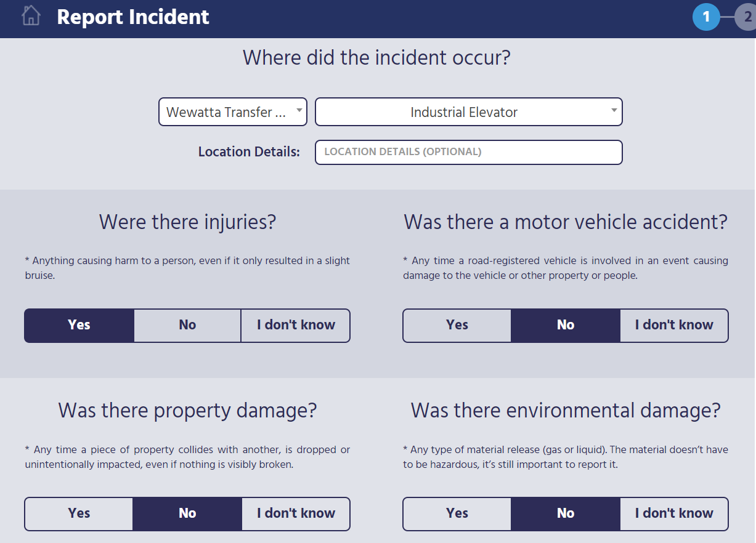Select Yes for injuries question

[79, 325]
